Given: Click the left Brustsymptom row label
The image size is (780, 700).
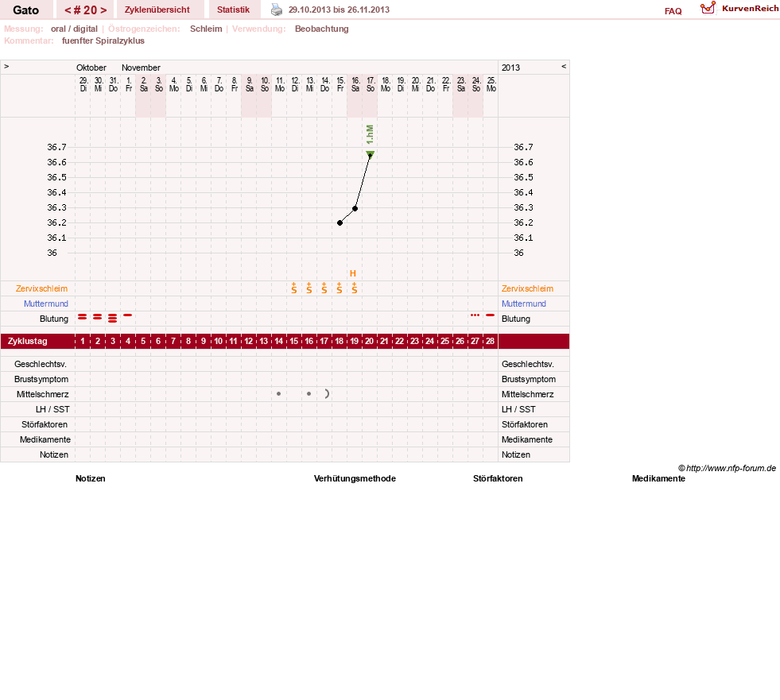Looking at the screenshot, I should click(x=41, y=379).
